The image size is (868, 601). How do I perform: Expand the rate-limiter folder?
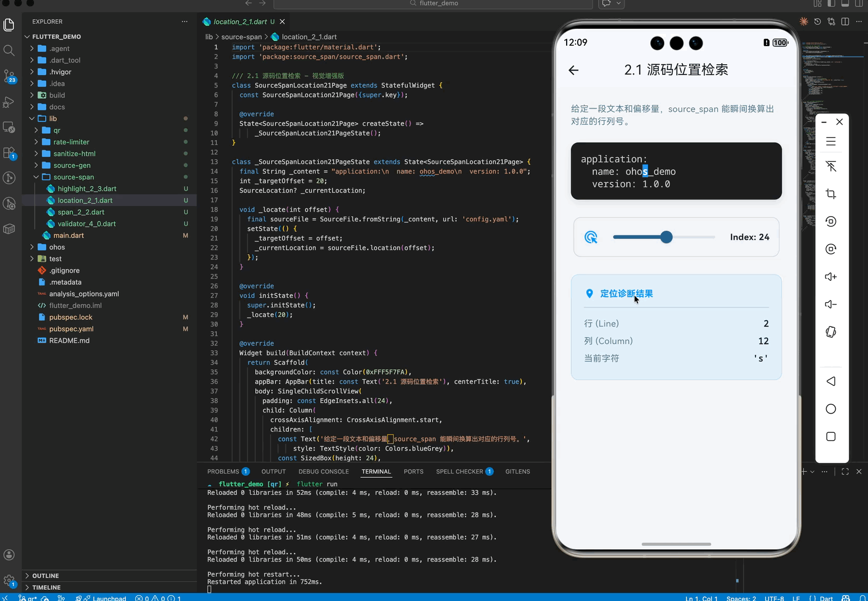pos(36,142)
